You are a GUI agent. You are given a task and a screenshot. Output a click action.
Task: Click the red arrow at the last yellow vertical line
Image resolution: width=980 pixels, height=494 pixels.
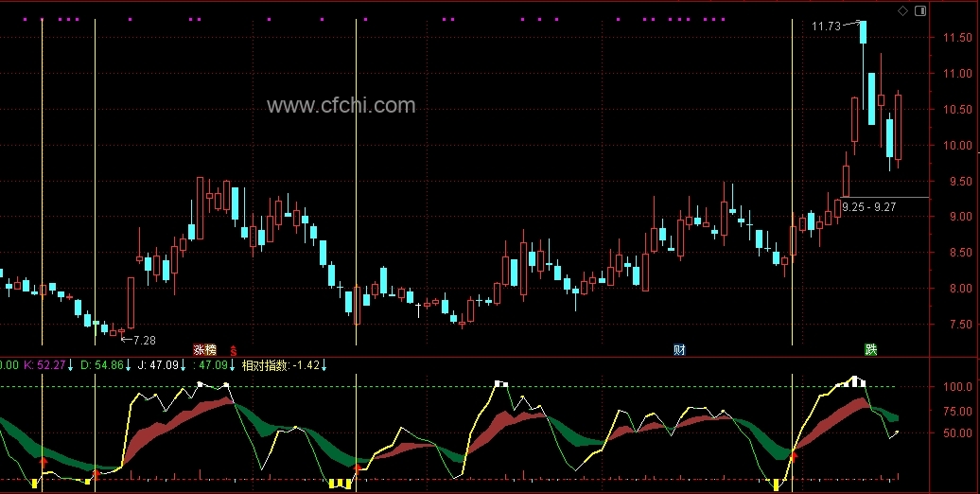(793, 456)
